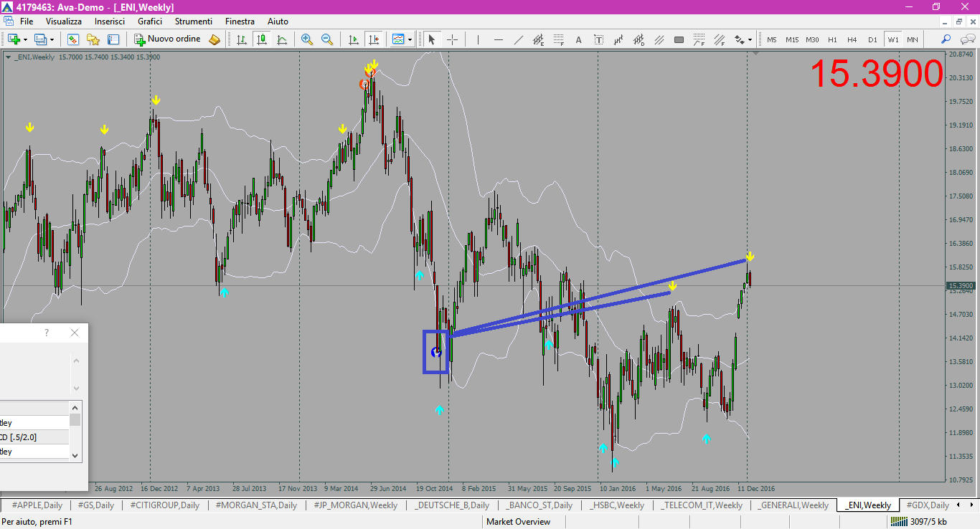Select the Fibonacci retracement tool
Image resolution: width=980 pixels, height=529 pixels.
click(558, 39)
